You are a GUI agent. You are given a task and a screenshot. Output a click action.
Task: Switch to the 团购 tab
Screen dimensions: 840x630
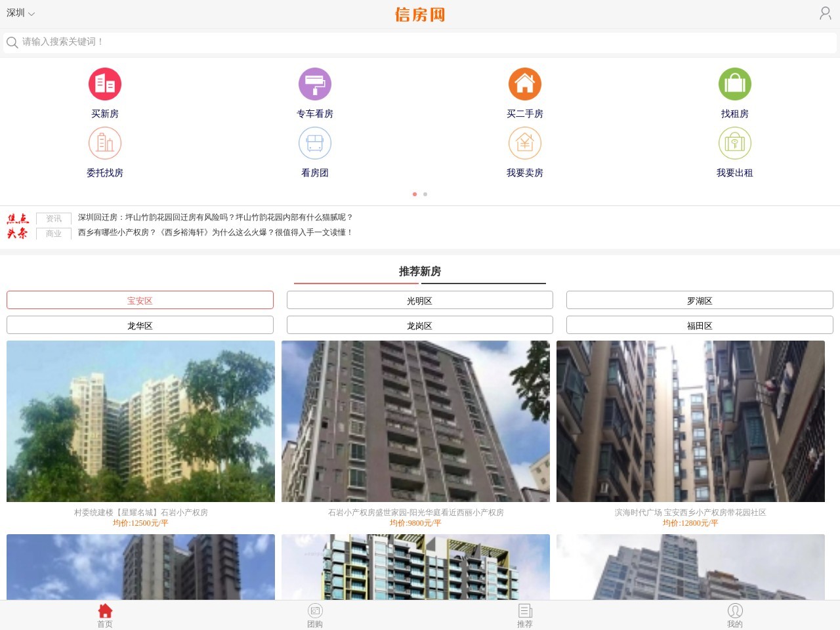[315, 616]
